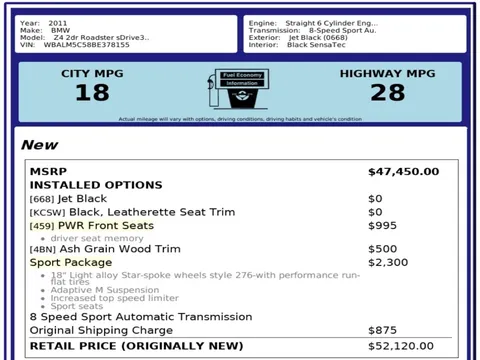
Task: Click the INSTALLED OPTIONS heading
Action: click(x=96, y=185)
